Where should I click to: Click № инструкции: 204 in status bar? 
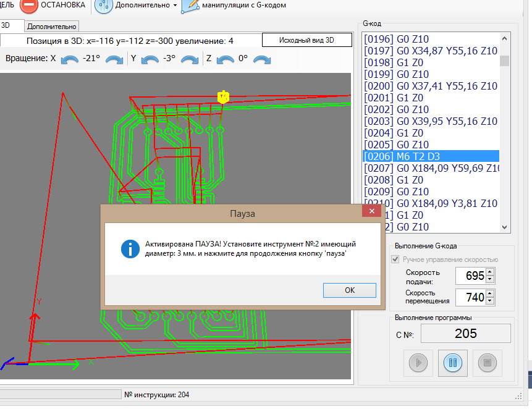156,395
